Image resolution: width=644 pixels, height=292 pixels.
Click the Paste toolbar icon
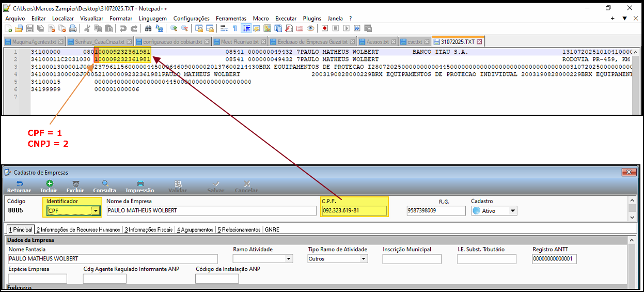click(109, 28)
